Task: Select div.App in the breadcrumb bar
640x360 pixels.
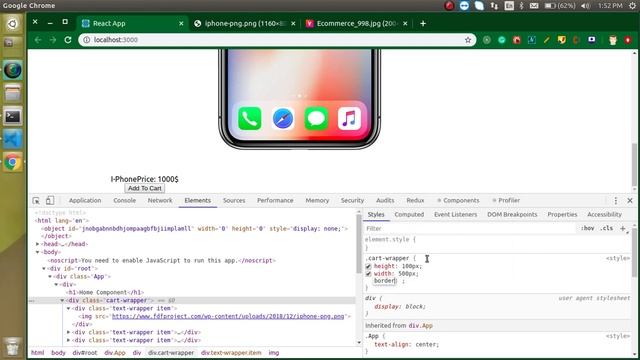Action: [115, 353]
